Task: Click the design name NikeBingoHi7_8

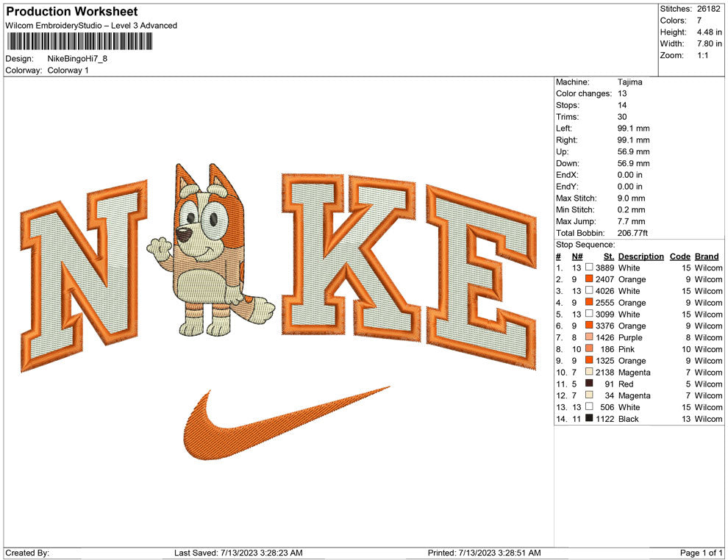Action: click(x=77, y=59)
